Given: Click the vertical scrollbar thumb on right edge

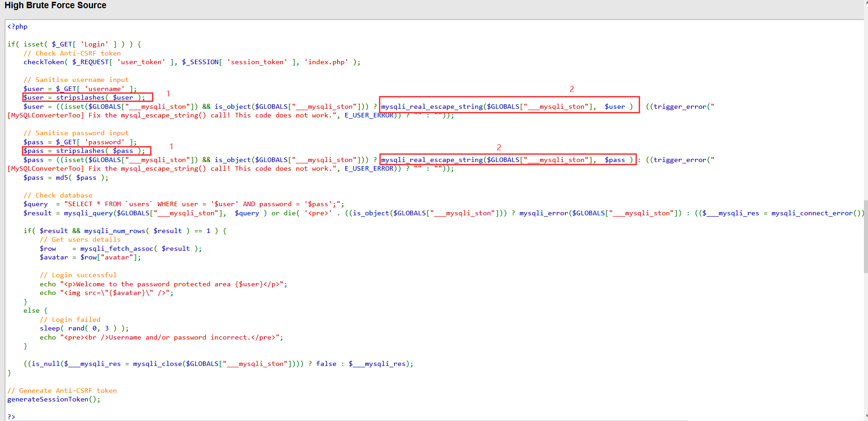Looking at the screenshot, I should pos(866,236).
